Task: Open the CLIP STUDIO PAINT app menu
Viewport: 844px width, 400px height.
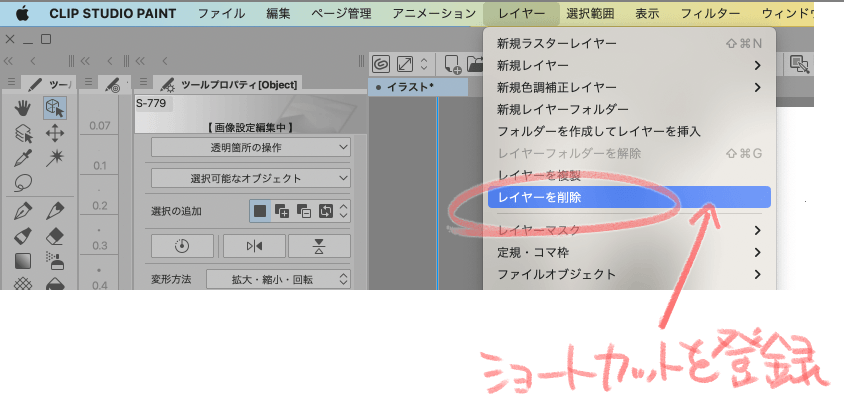Action: [112, 13]
